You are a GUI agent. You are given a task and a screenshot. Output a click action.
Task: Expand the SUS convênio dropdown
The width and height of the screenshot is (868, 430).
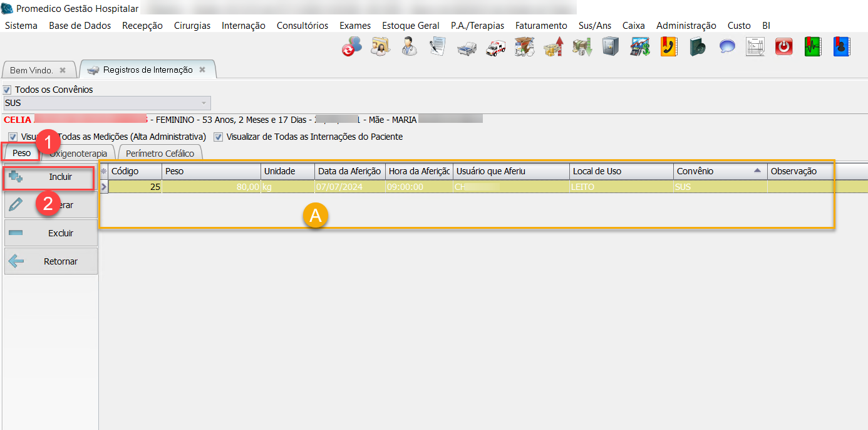tap(204, 103)
